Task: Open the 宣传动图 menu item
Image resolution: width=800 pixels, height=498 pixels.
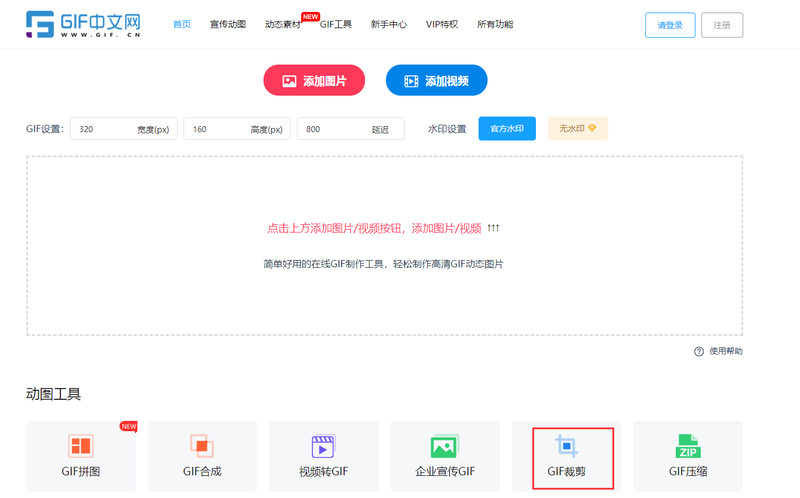Action: coord(228,24)
